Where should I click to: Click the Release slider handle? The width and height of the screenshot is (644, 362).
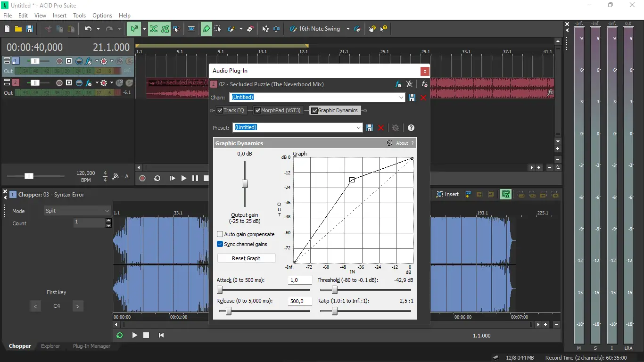[229, 311]
